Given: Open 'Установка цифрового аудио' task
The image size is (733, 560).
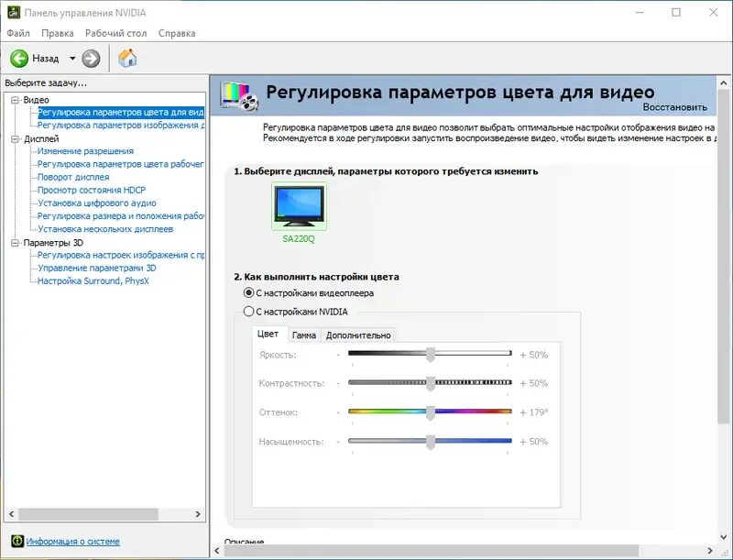Looking at the screenshot, I should 97,203.
